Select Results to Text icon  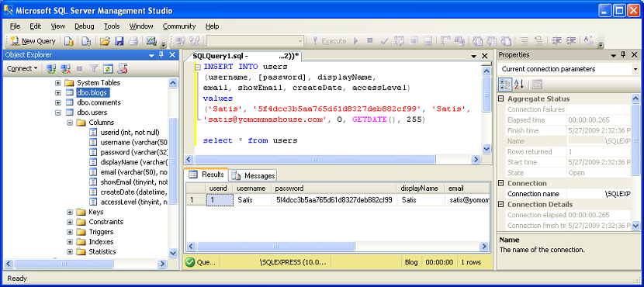477,41
